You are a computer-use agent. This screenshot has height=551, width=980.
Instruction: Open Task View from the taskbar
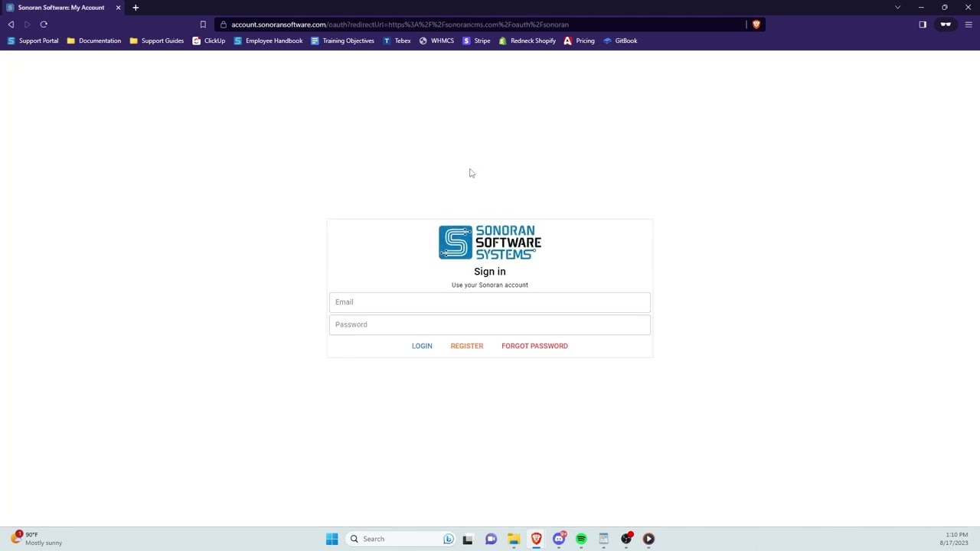click(x=468, y=539)
